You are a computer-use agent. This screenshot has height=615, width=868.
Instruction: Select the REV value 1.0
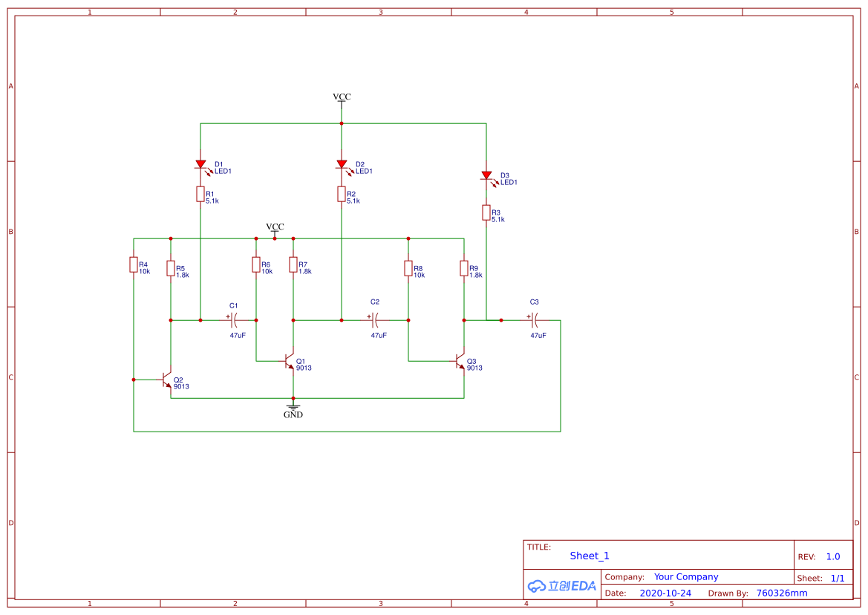tap(833, 557)
